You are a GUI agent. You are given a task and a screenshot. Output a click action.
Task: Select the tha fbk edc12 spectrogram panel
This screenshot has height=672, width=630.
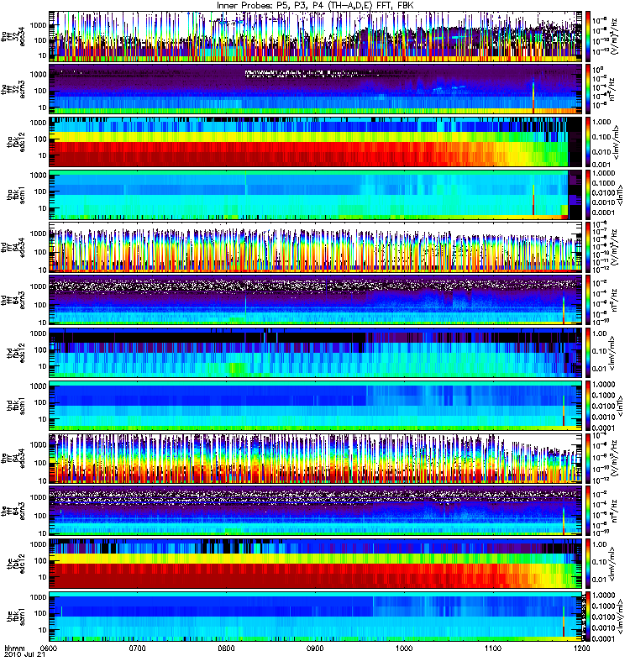[x=316, y=142]
